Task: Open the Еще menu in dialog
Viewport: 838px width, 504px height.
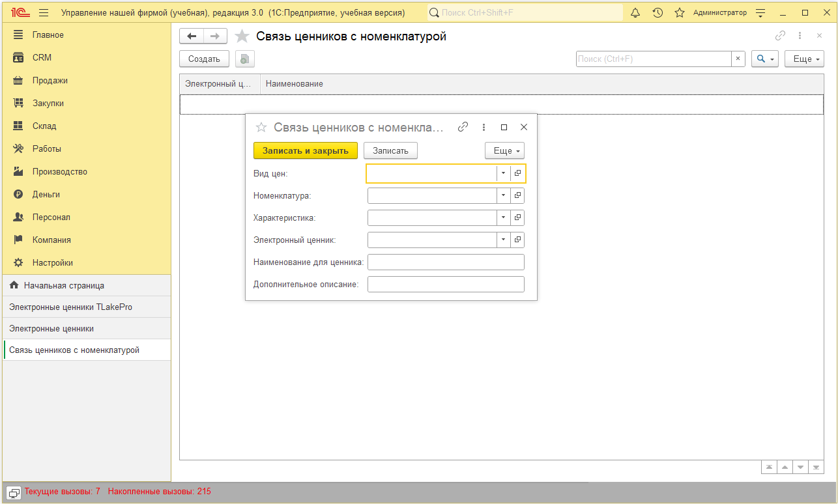Action: (504, 150)
